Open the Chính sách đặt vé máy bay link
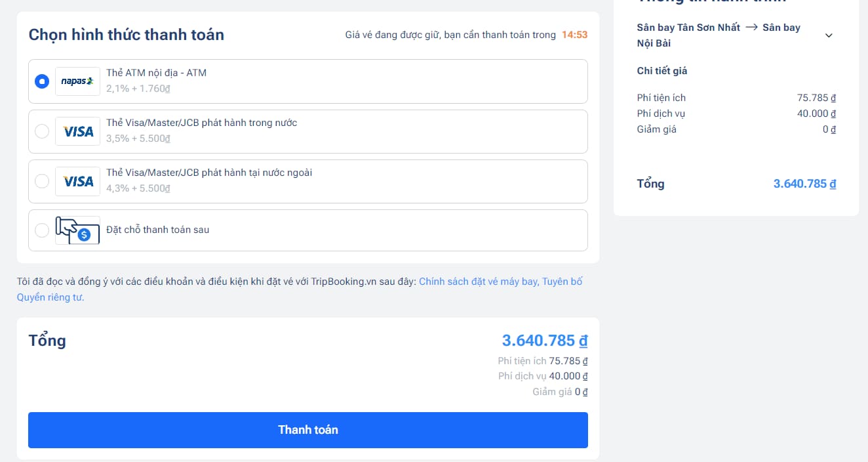 (x=479, y=282)
